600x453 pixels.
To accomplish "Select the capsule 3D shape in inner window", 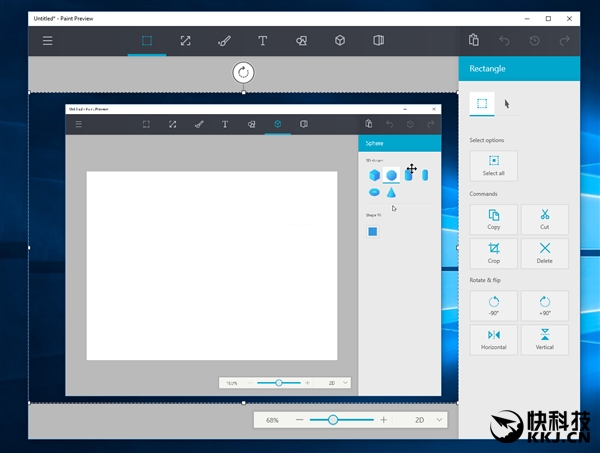I will [x=425, y=175].
